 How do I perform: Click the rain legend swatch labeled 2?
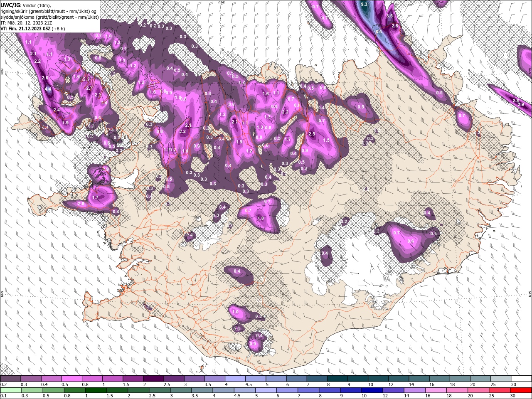point(138,390)
